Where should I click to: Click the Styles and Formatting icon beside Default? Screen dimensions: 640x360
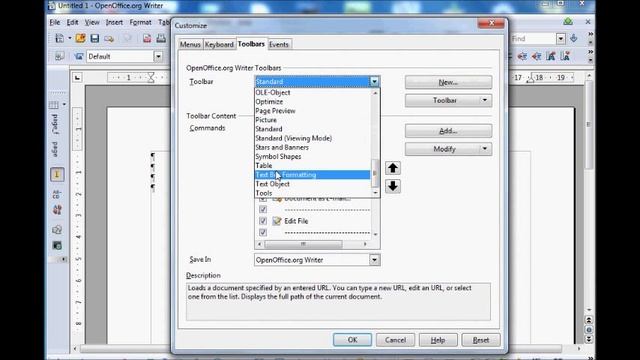click(x=79, y=56)
